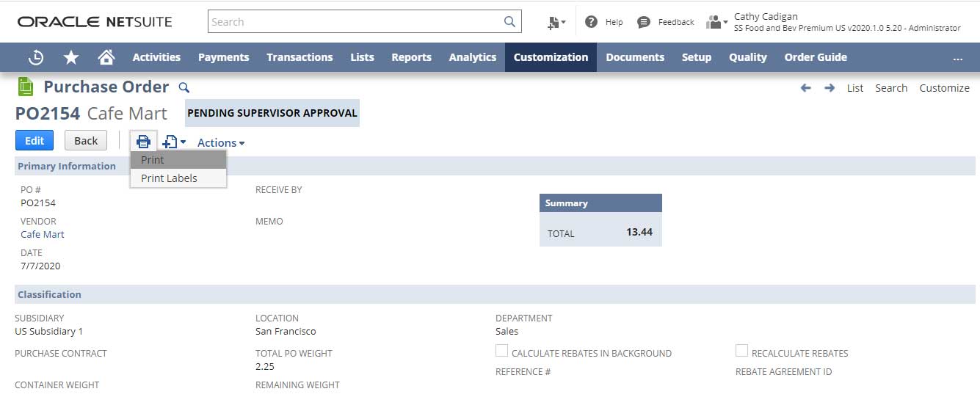980x408 pixels.
Task: Open the Analytics menu
Action: tap(473, 57)
